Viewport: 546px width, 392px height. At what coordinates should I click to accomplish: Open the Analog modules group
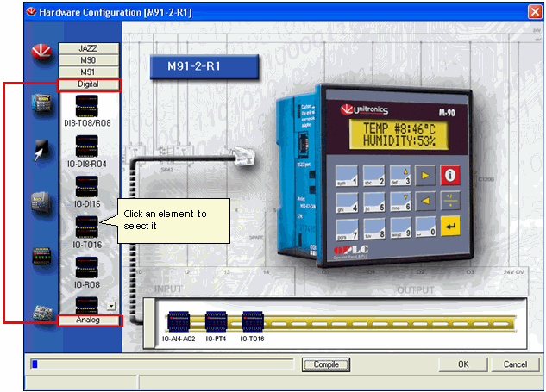click(x=89, y=320)
